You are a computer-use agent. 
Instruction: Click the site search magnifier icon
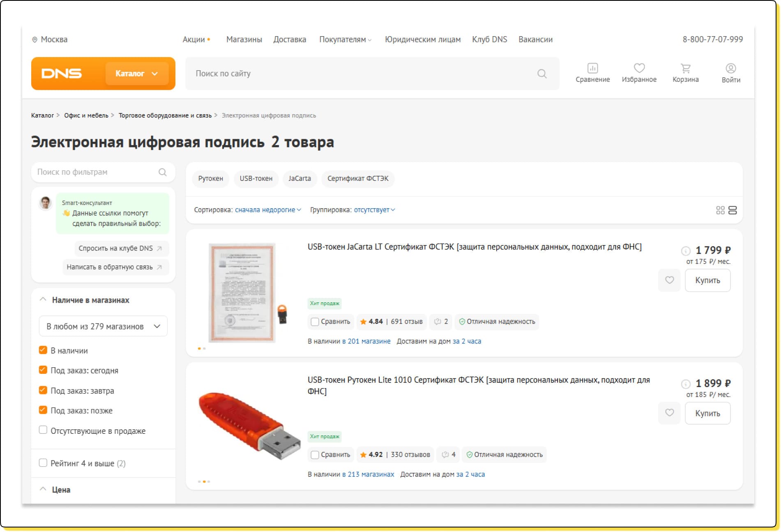(542, 74)
